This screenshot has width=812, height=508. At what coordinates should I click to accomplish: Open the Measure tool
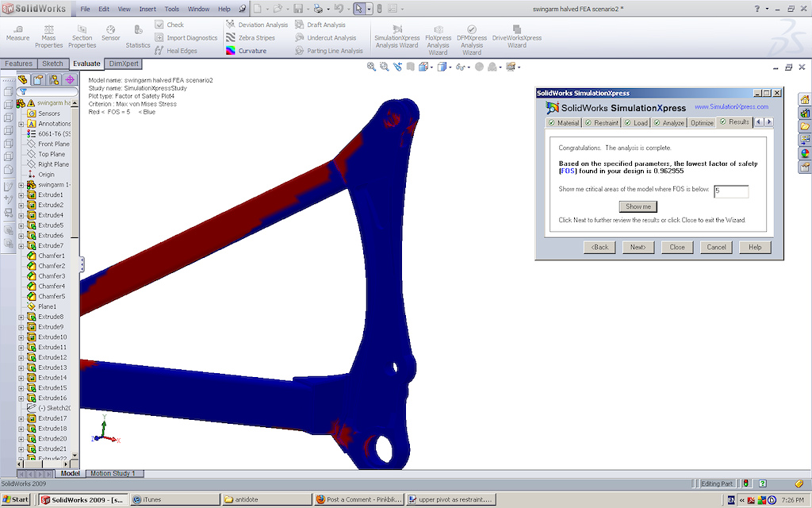click(x=17, y=33)
